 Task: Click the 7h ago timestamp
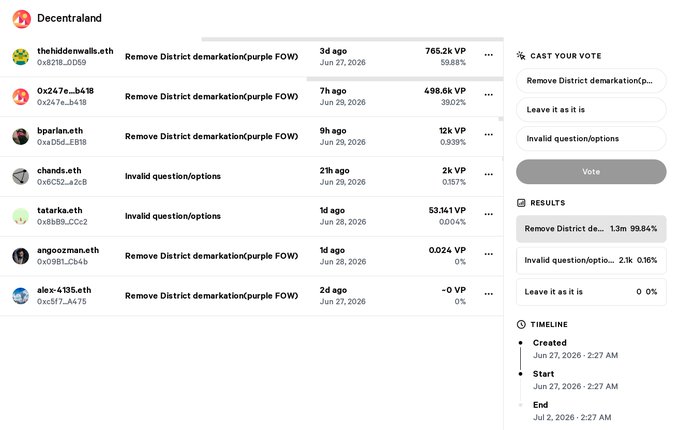click(x=333, y=91)
